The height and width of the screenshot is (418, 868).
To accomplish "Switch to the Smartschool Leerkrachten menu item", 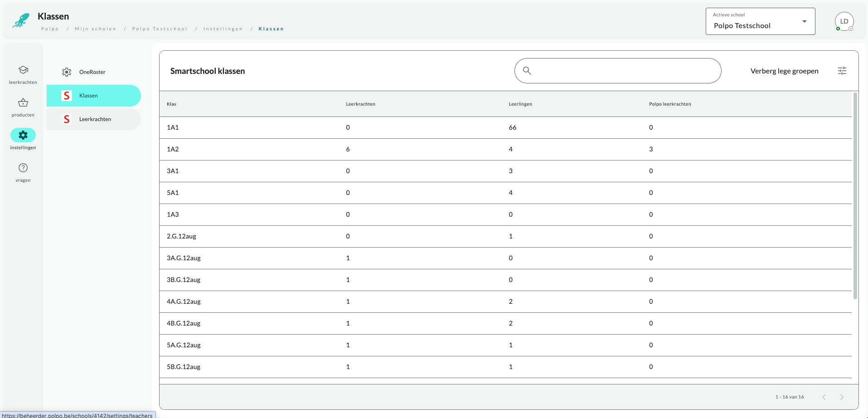I will coord(94,119).
